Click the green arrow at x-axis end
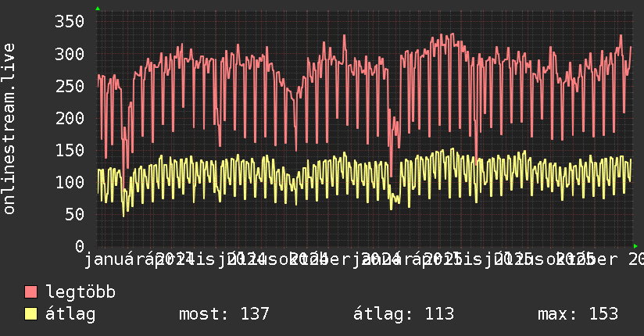This screenshot has width=644, height=336. [x=635, y=246]
